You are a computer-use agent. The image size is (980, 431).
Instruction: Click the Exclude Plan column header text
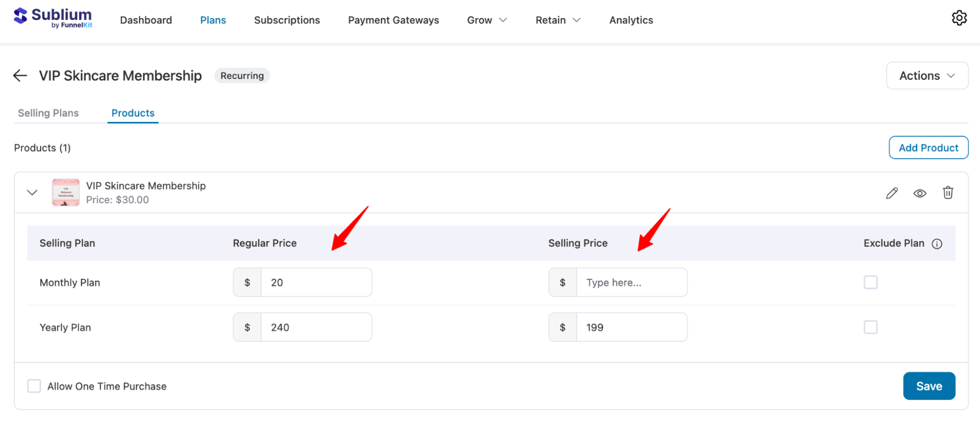coord(894,243)
